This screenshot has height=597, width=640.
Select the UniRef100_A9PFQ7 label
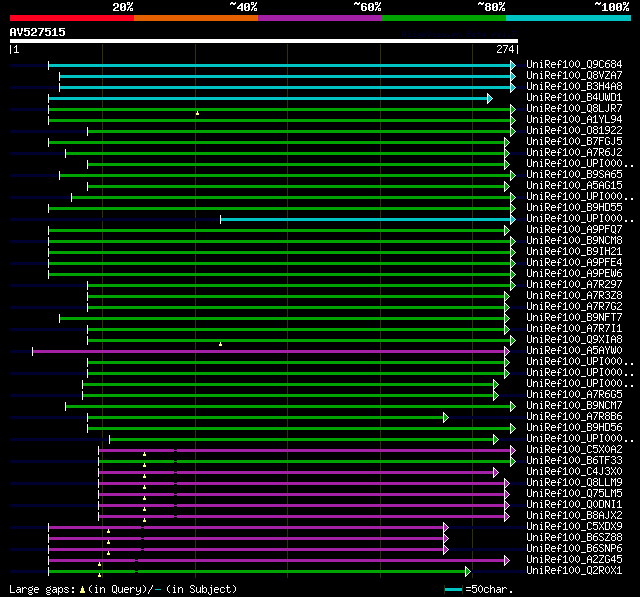coord(574,230)
